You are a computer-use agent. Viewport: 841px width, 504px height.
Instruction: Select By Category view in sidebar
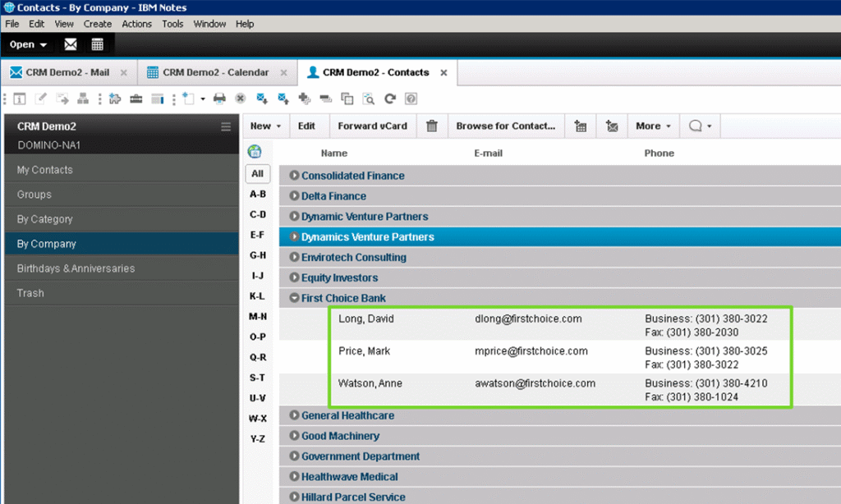tap(122, 219)
